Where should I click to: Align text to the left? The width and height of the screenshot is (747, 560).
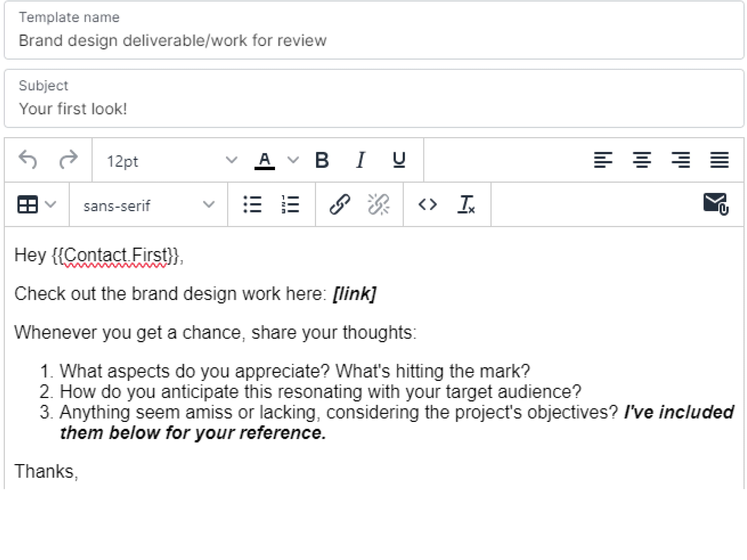[x=603, y=160]
